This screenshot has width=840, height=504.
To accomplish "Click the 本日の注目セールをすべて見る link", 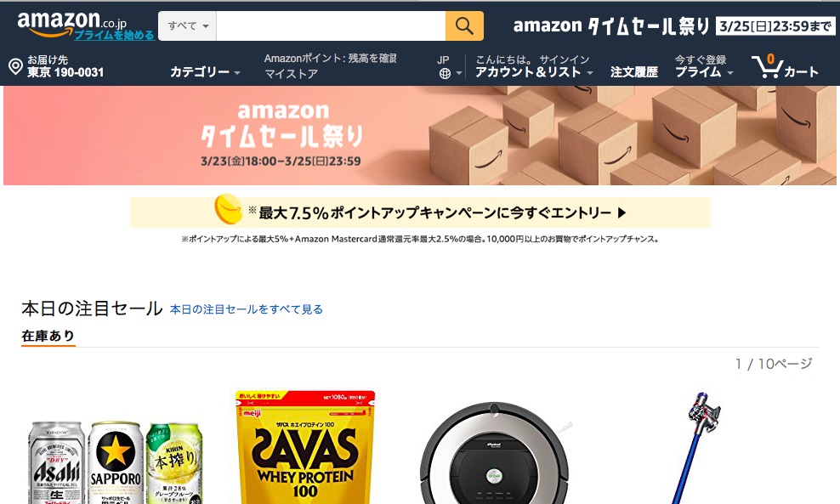I will tap(247, 309).
